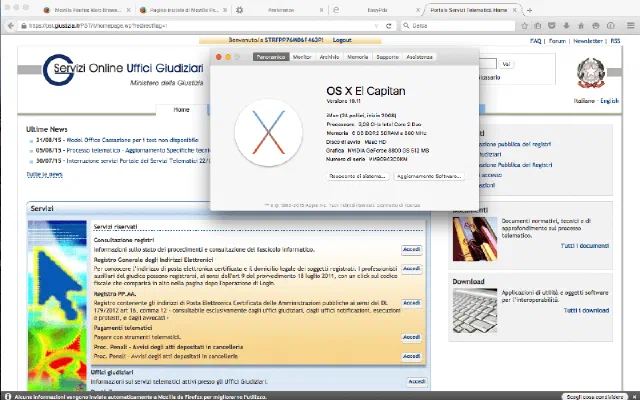Click the Documenti section thumbnail image
The image size is (640, 400).
click(x=475, y=239)
